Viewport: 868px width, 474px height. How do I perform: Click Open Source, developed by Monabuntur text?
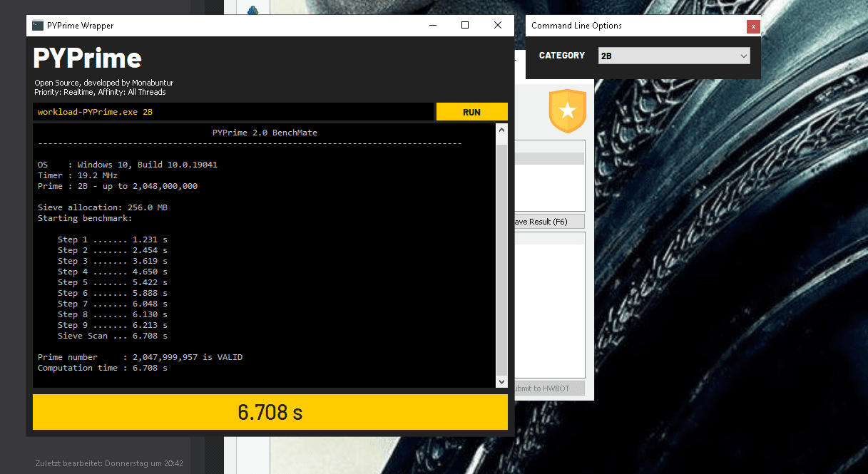click(x=103, y=83)
